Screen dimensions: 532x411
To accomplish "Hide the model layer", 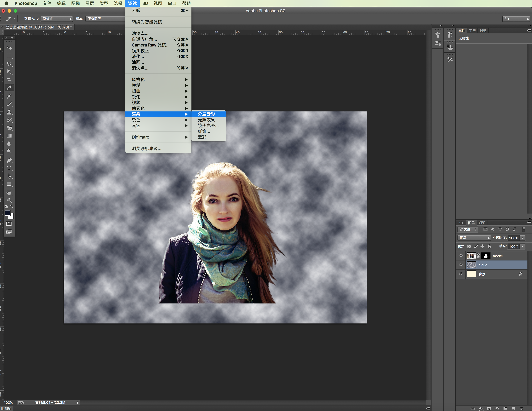I will [x=461, y=256].
